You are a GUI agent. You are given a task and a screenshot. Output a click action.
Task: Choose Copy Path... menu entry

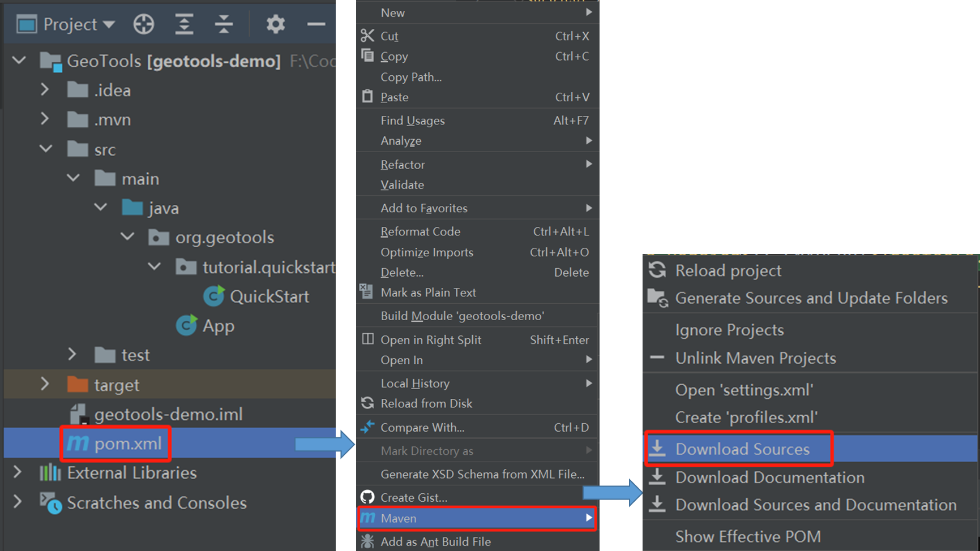coord(478,77)
